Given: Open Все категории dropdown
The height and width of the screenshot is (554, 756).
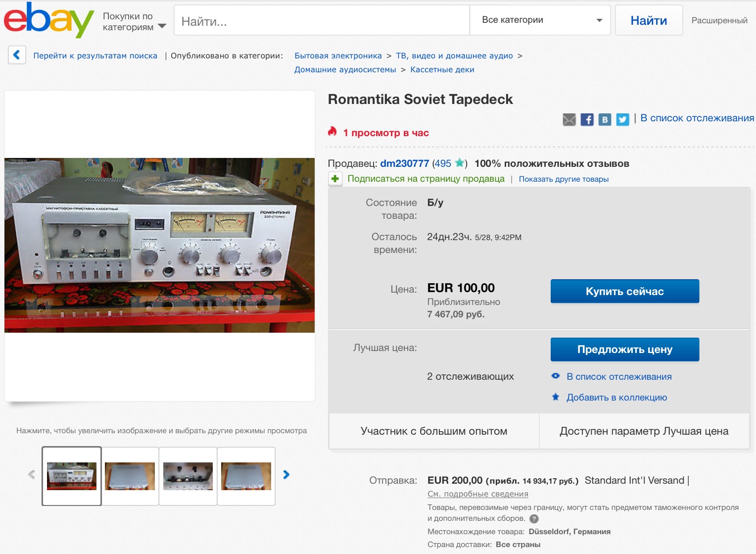Looking at the screenshot, I should tap(540, 20).
